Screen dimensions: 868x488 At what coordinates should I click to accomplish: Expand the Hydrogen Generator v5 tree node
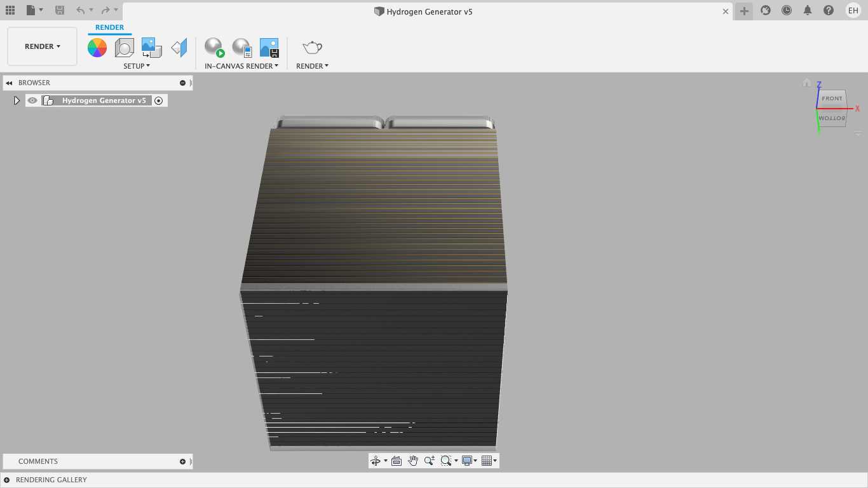[17, 100]
